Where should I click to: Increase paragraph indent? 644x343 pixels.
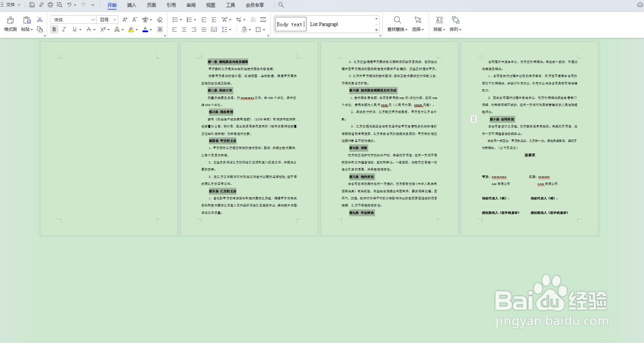click(x=214, y=19)
